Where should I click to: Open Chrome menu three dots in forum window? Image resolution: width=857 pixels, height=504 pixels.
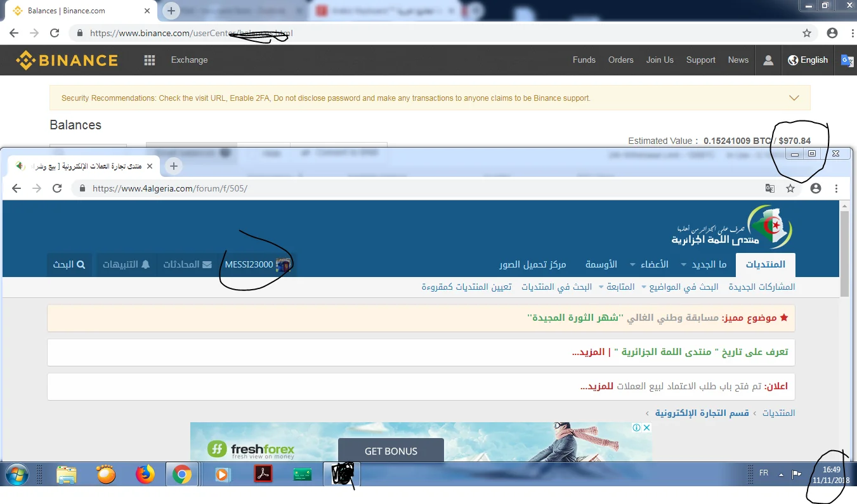(x=837, y=188)
